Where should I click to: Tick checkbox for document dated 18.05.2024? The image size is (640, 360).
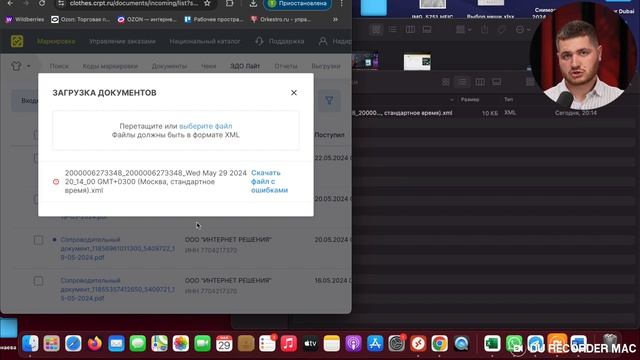coord(38,281)
